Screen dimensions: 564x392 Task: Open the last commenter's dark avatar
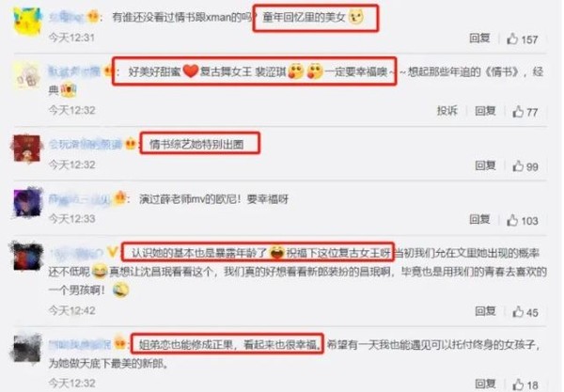26,348
